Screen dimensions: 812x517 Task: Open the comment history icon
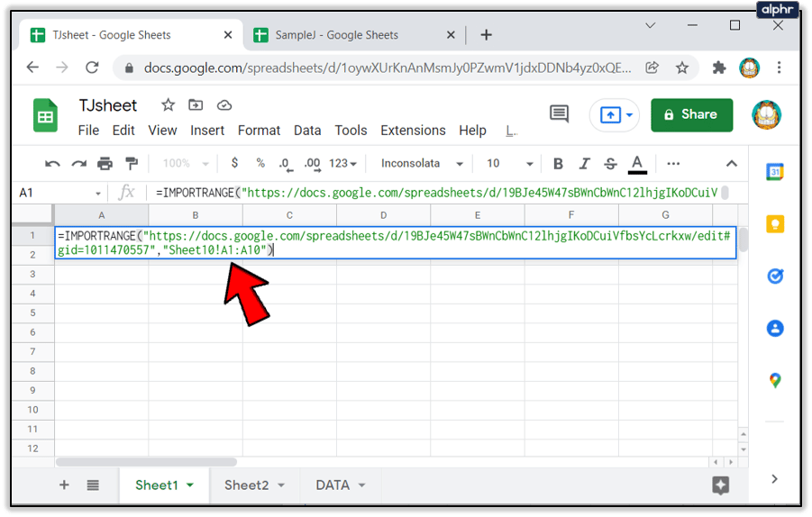[x=559, y=113]
